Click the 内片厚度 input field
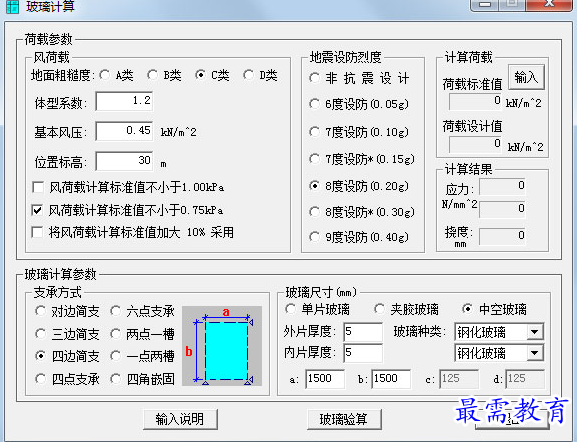Viewport: 577px width, 442px height. 363,353
